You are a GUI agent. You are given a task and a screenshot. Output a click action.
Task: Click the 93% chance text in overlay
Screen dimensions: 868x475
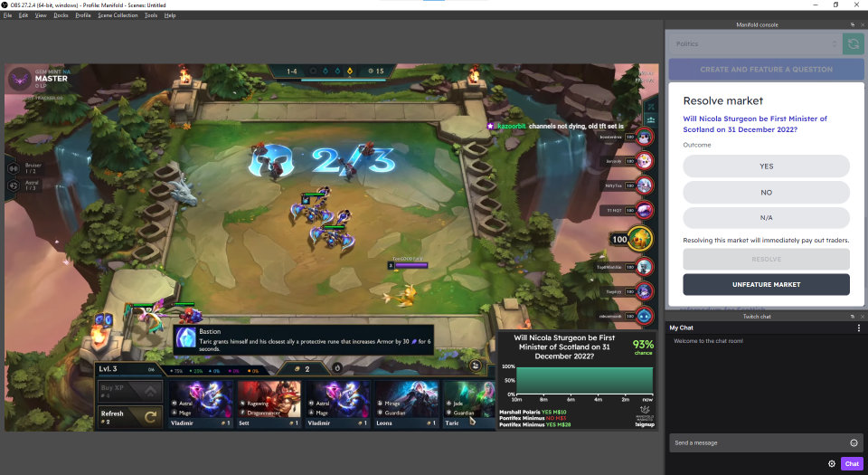tap(643, 347)
